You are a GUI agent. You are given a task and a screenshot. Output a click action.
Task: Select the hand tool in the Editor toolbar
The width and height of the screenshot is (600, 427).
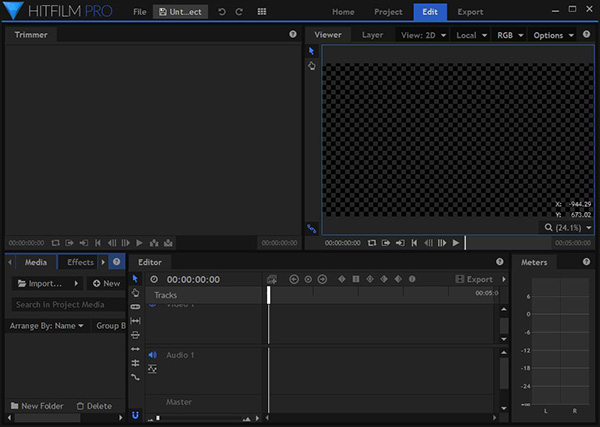point(135,293)
